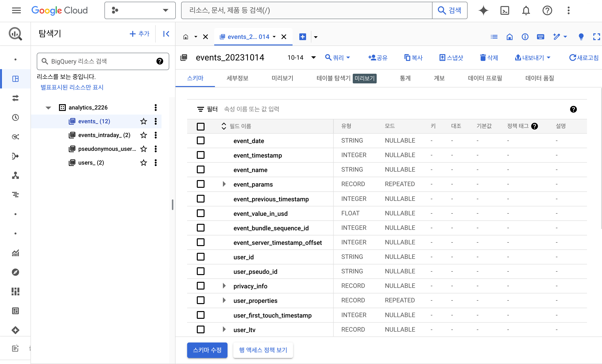Click the info circle icon in tab toolbar
This screenshot has width=602, height=364.
click(x=525, y=37)
